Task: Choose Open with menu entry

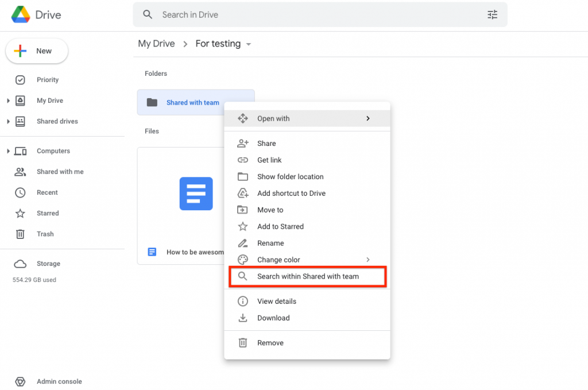Action: click(x=307, y=118)
